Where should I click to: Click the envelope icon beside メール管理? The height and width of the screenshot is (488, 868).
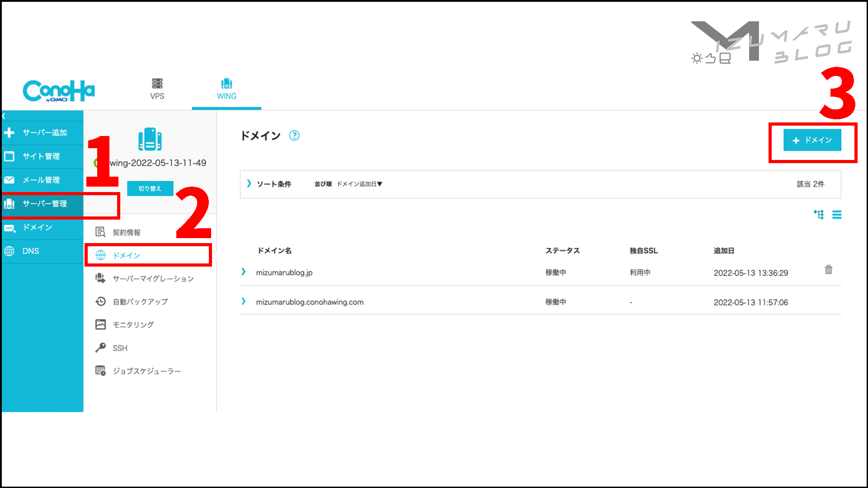[9, 180]
